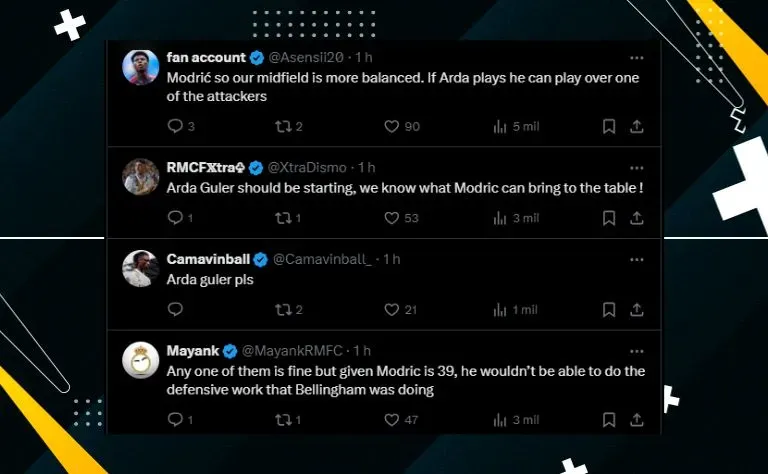This screenshot has height=474, width=768.
Task: Open the fan account profile picture
Action: pos(141,68)
